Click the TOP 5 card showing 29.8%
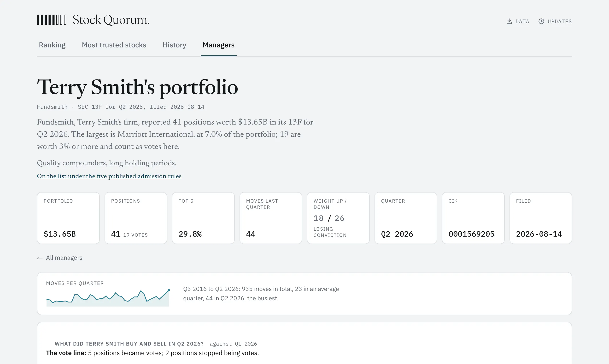Viewport: 609px width, 364px height. 203,218
